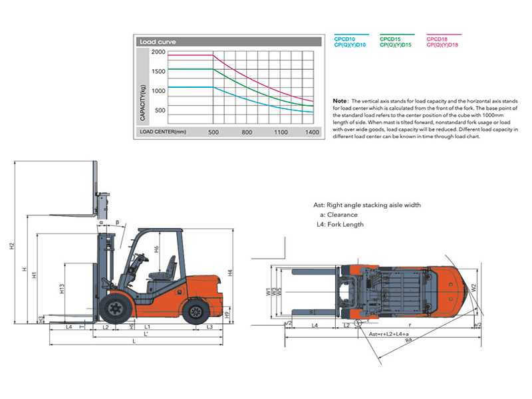
Task: Click the H9 dimension label at rear
Action: tap(227, 315)
